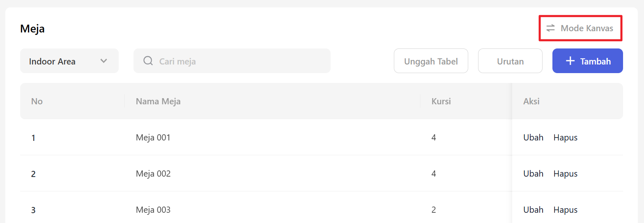Screen dimensions: 644x223
Task: Click the No column header
Action: point(37,101)
